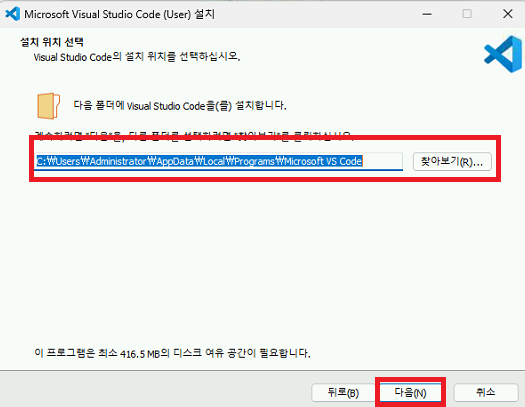Minimize the setup window

point(427,14)
